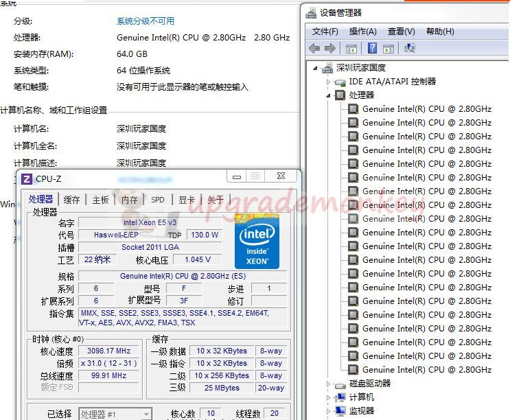
Task: Click the 处理器 category chip icon
Action: coord(340,95)
